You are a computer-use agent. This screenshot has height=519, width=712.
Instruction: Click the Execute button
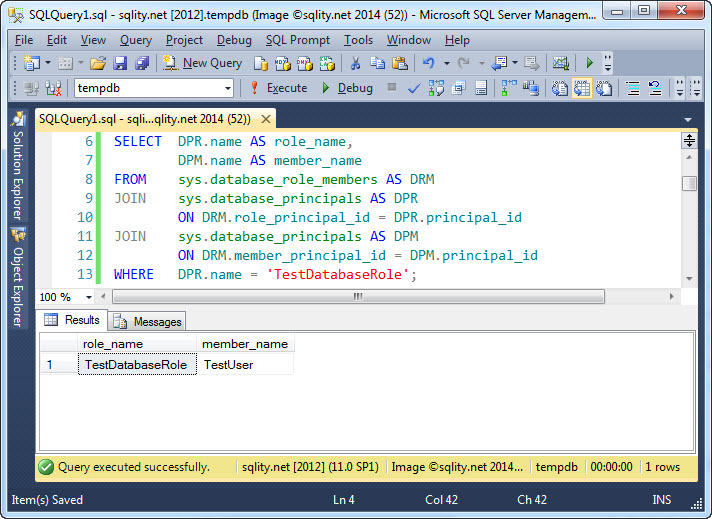pyautogui.click(x=279, y=88)
